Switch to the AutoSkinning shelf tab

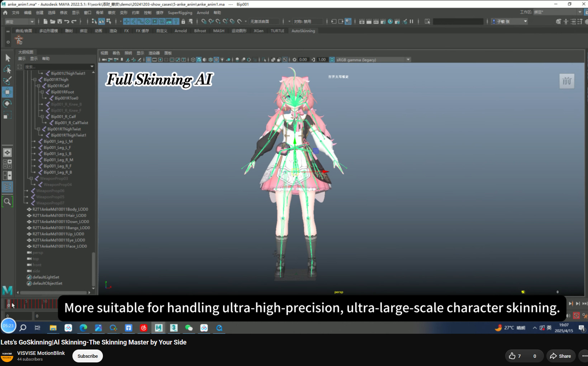coord(303,31)
